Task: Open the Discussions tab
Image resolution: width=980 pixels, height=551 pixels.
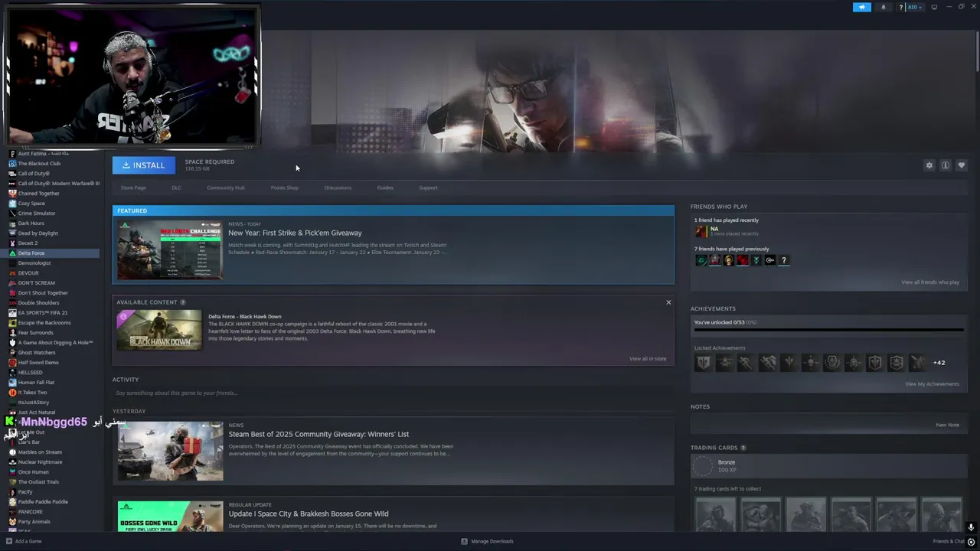Action: point(338,187)
